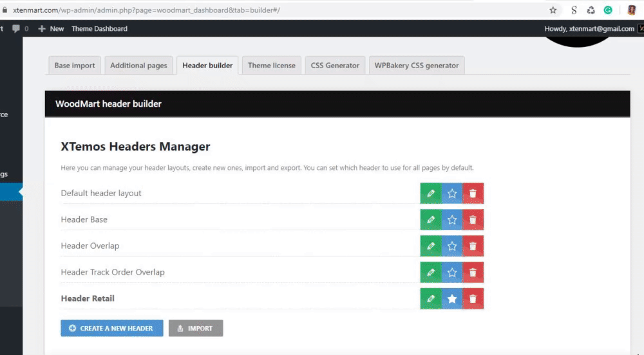The height and width of the screenshot is (355, 644).
Task: Star Header Overlap as default
Action: click(452, 246)
